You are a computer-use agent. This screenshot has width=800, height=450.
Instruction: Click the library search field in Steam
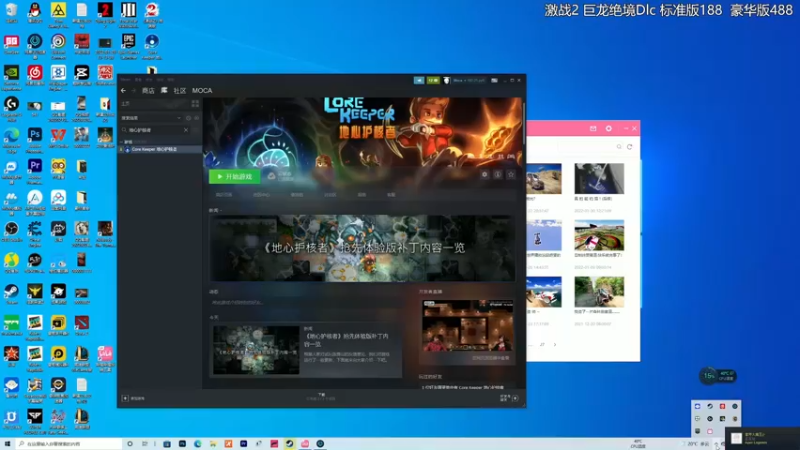155,130
